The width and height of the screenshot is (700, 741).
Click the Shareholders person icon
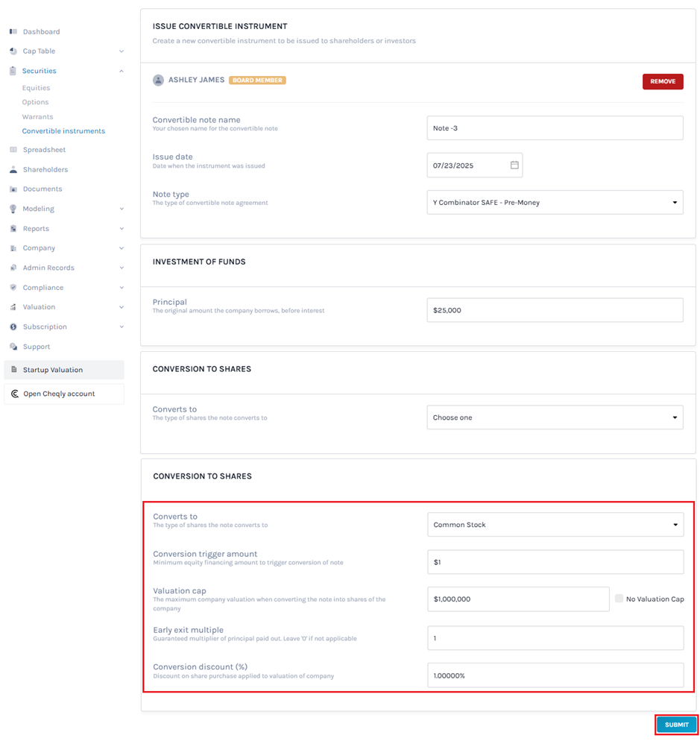(x=13, y=170)
